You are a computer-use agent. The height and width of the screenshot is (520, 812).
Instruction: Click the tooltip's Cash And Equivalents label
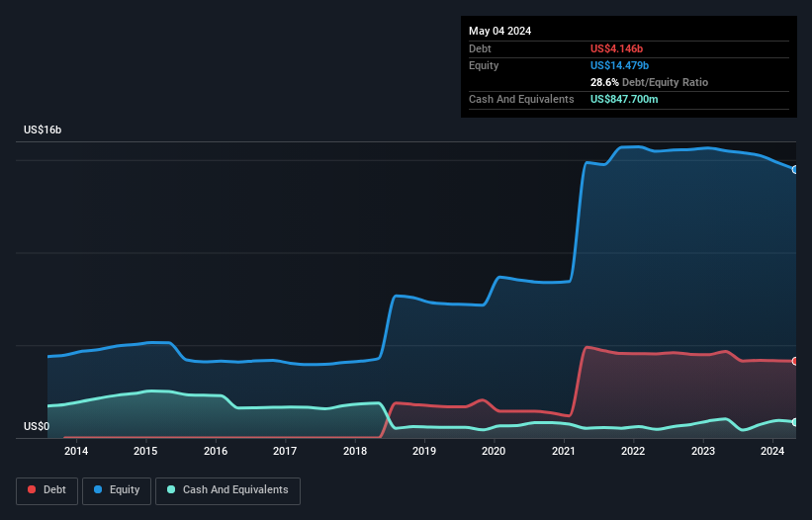point(521,99)
